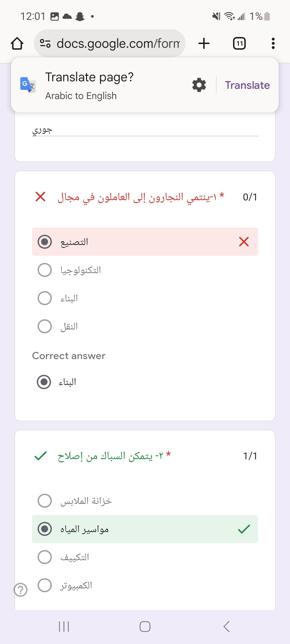The height and width of the screenshot is (644, 290).
Task: Select the الكمبيوتر radio option
Action: 45,585
